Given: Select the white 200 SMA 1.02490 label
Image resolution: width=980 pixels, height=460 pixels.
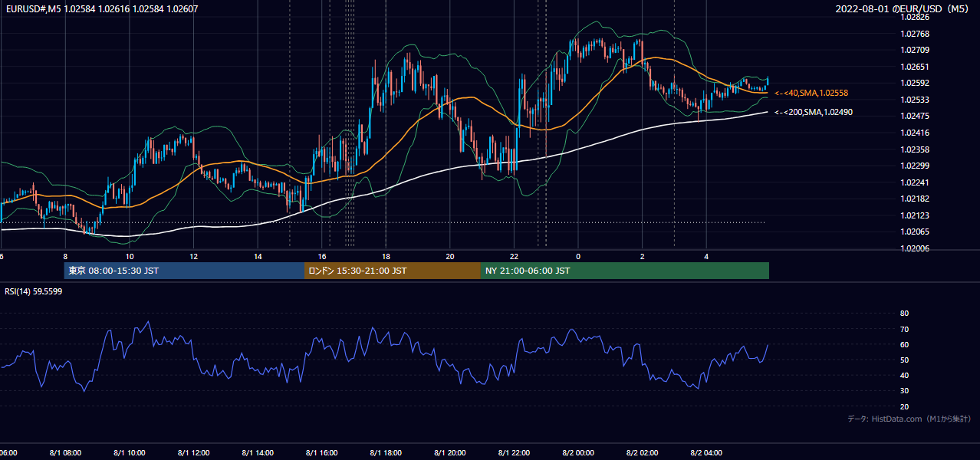Looking at the screenshot, I should pos(814,112).
